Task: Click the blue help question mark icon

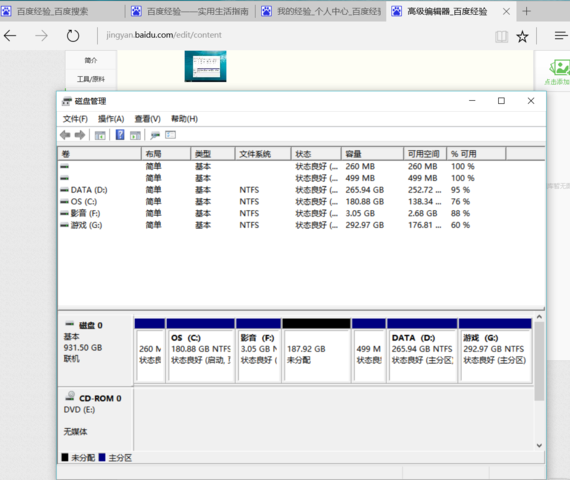Action: tap(120, 135)
